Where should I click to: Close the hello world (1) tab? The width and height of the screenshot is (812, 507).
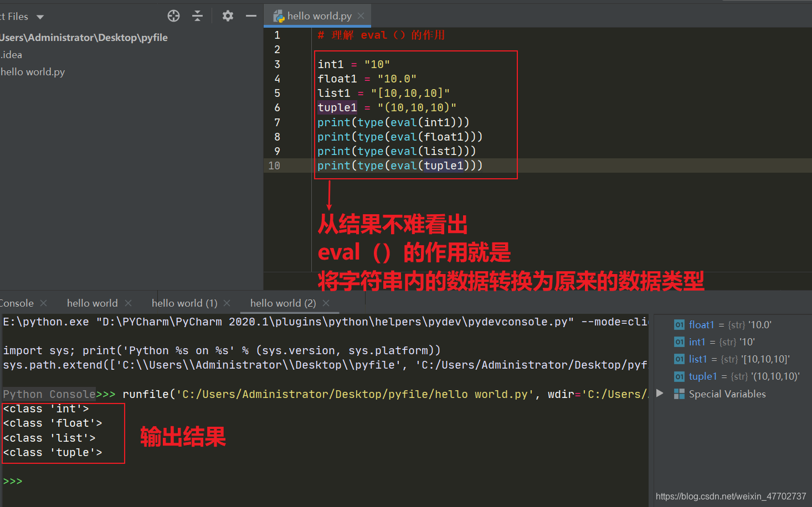click(x=227, y=303)
